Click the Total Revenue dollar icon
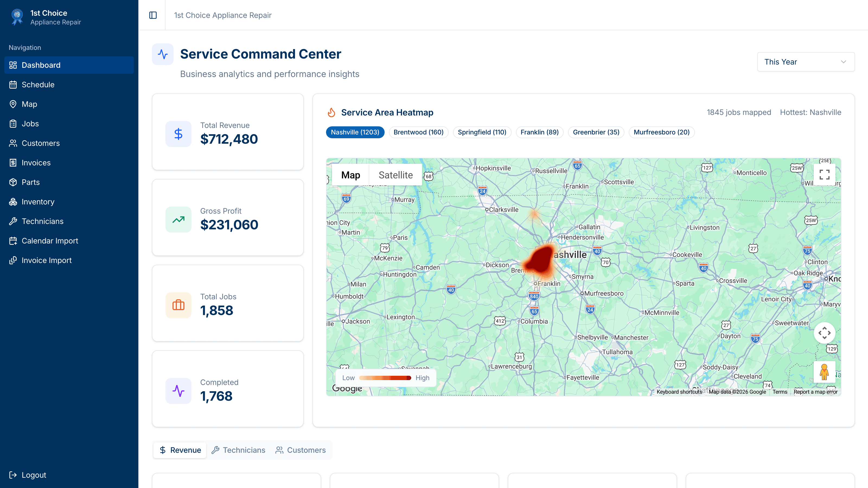 178,134
